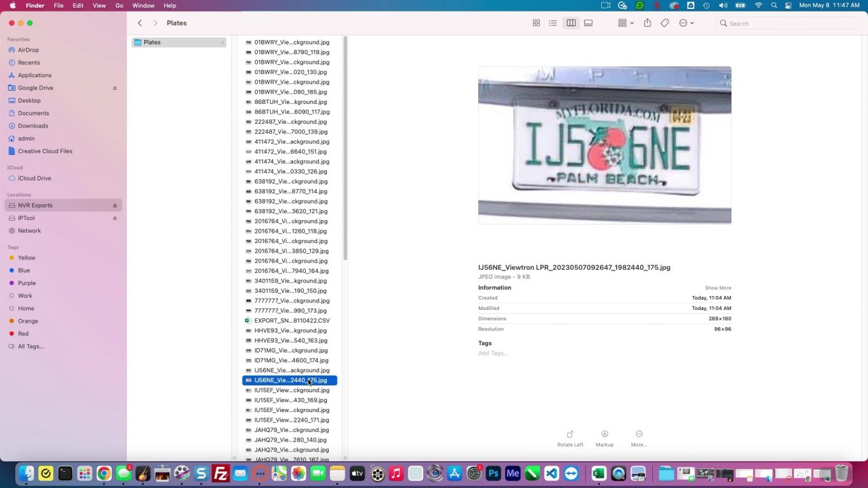
Task: Switch to icon grid view mode
Action: tap(536, 22)
